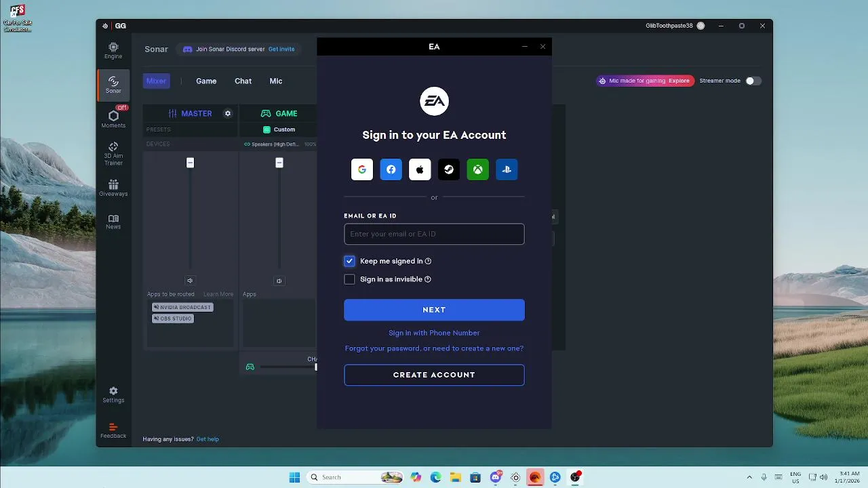Click Sign in with Phone Number link

(x=434, y=333)
